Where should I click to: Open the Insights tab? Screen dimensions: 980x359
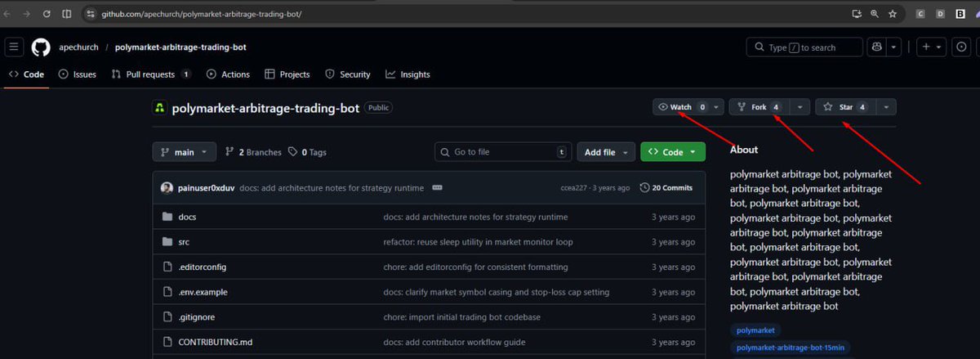(408, 74)
